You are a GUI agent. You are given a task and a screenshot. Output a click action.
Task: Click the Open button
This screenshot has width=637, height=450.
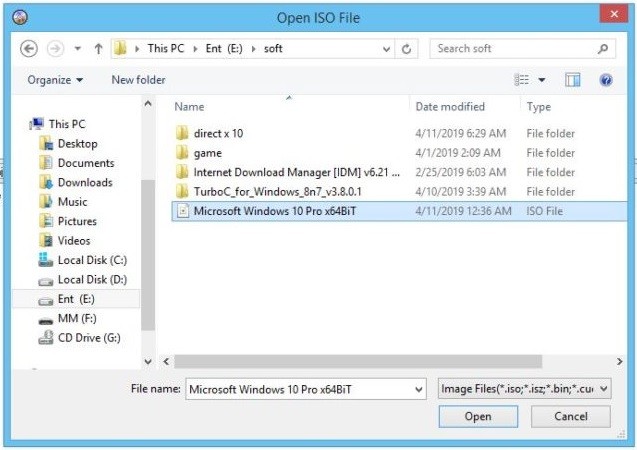coord(478,416)
